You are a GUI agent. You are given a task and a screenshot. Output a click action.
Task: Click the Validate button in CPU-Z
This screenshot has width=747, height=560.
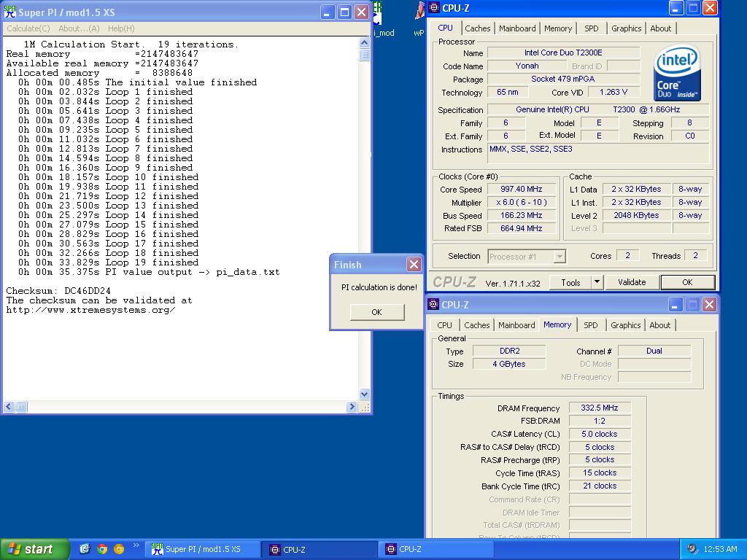coord(632,282)
